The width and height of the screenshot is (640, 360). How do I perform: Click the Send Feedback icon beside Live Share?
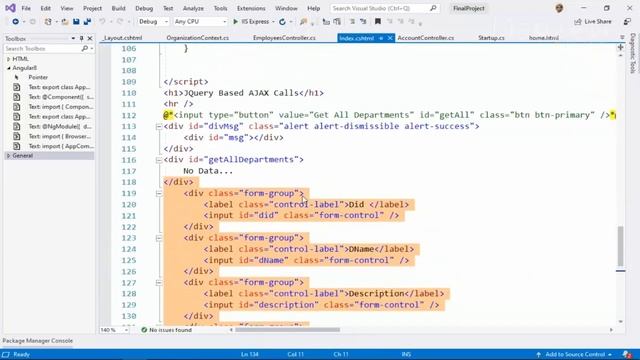pos(627,22)
